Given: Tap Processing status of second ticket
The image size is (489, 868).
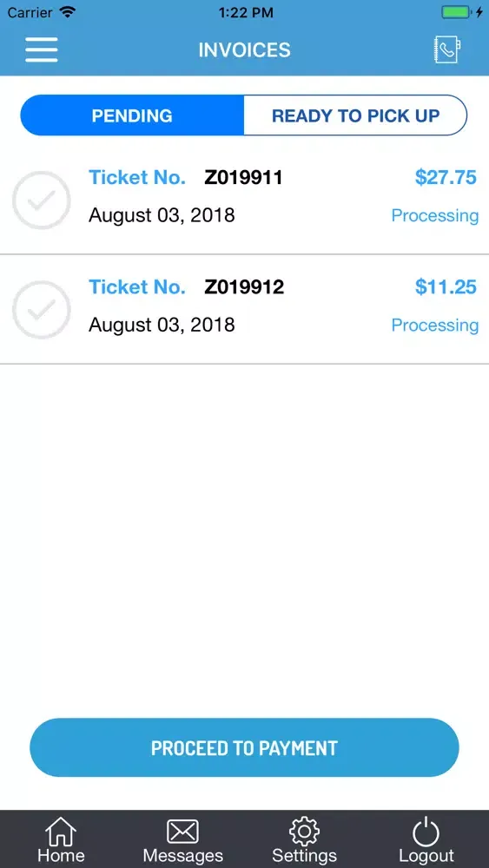Looking at the screenshot, I should click(x=435, y=325).
